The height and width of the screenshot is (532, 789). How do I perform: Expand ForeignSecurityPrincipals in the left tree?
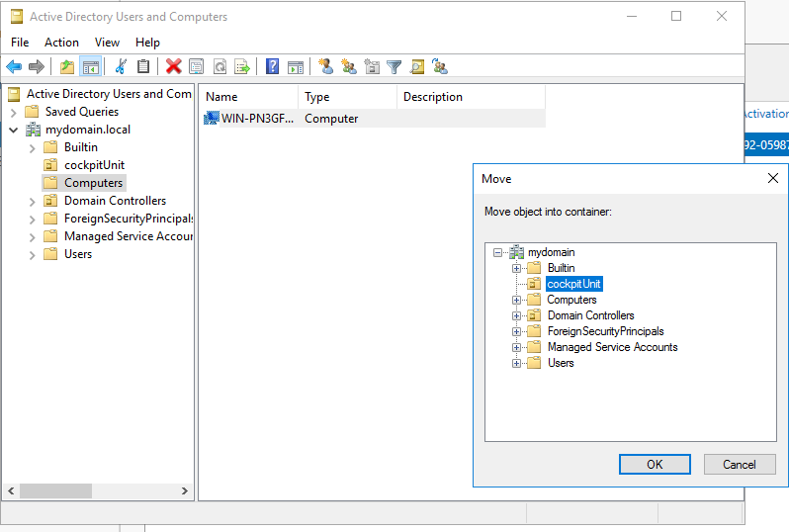click(x=33, y=220)
